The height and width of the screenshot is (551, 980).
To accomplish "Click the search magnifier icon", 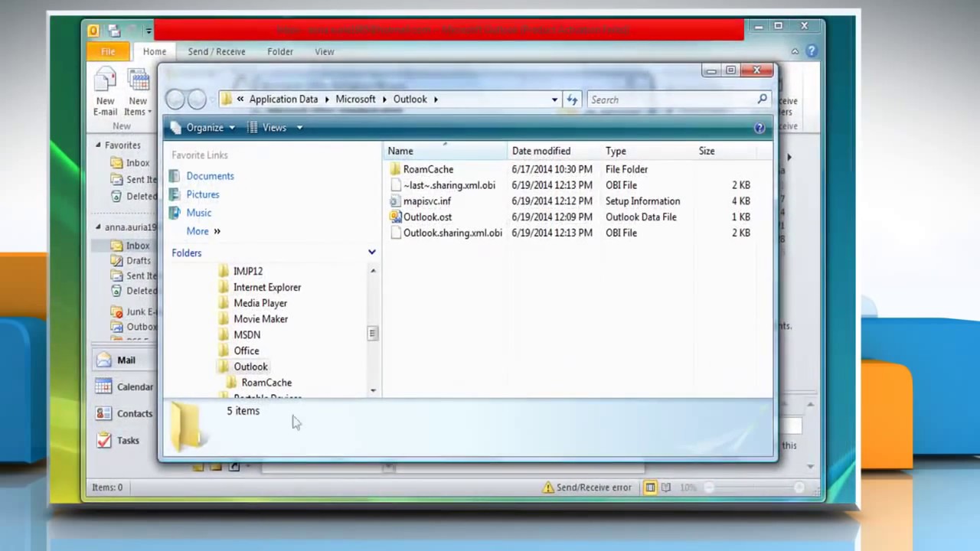I will (x=762, y=99).
